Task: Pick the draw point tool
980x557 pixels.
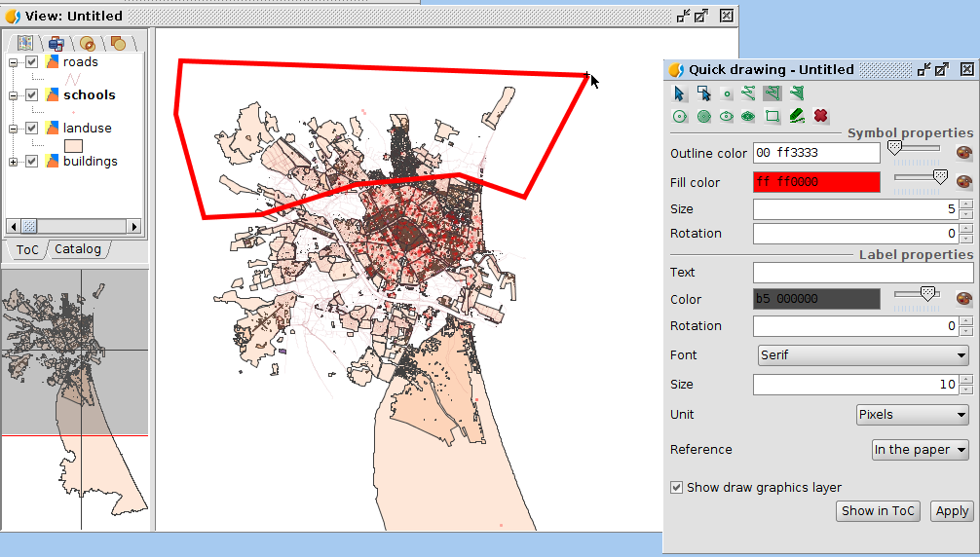Action: click(727, 93)
